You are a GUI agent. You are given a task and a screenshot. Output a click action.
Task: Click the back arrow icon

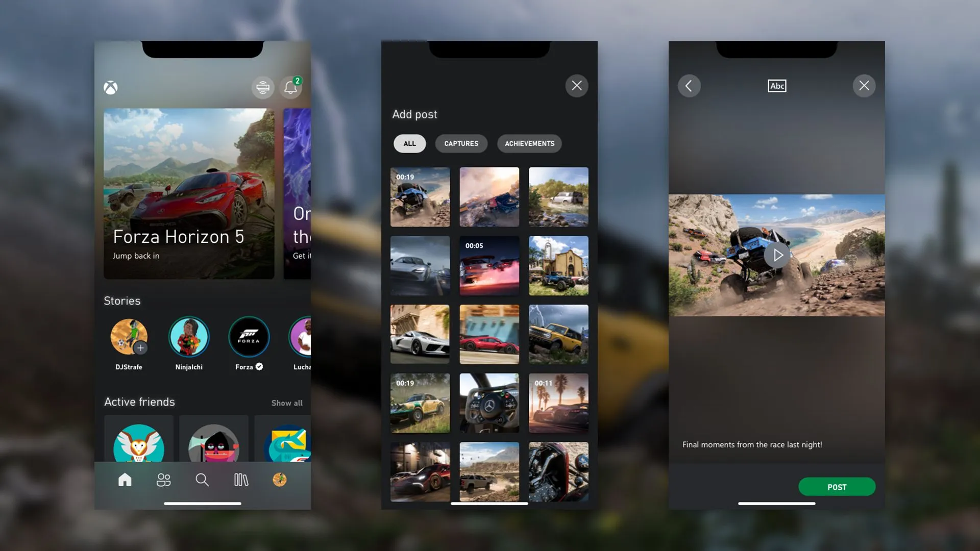[x=689, y=85]
